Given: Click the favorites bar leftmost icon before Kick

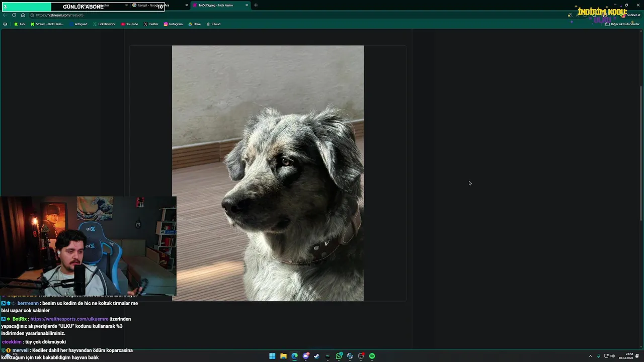Looking at the screenshot, I should [5, 24].
